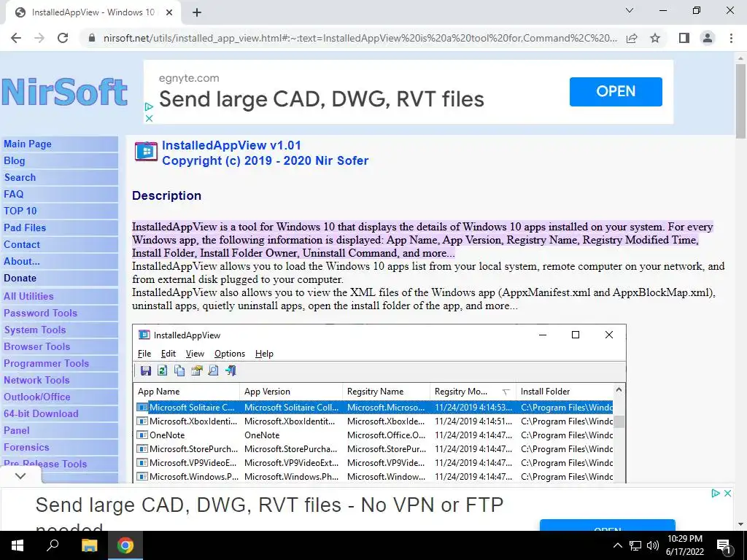The width and height of the screenshot is (747, 560).
Task: Open 64-bit Download link
Action: pos(41,413)
